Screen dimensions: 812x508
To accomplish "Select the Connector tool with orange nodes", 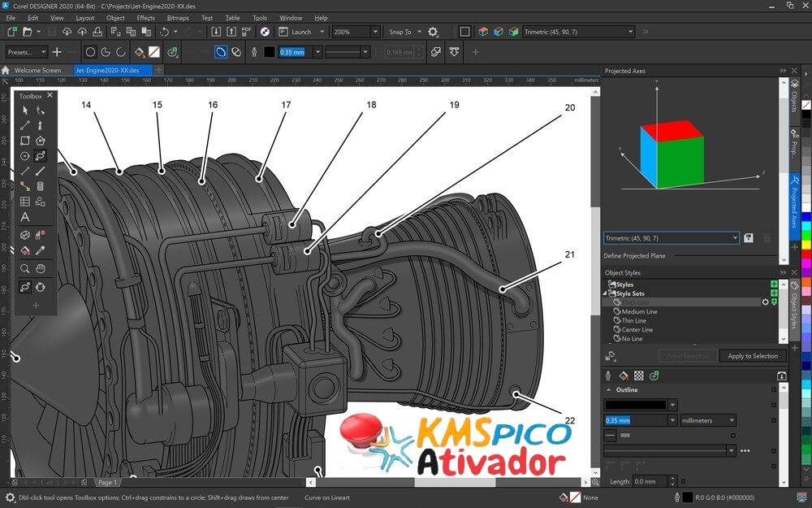I will click(x=25, y=186).
